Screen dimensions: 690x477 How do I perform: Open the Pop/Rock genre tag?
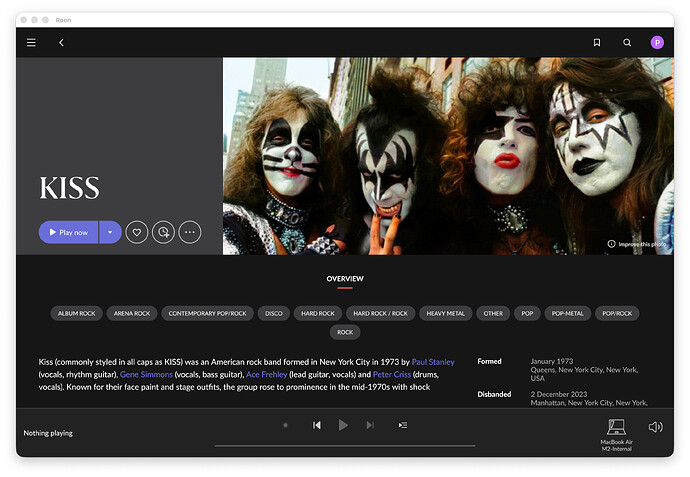click(x=617, y=313)
